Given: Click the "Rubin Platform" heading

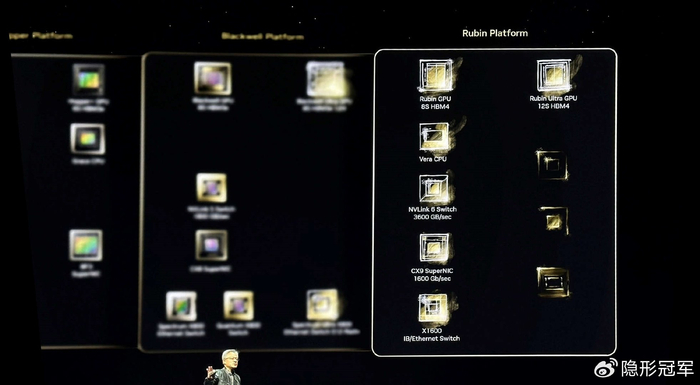Looking at the screenshot, I should point(495,33).
